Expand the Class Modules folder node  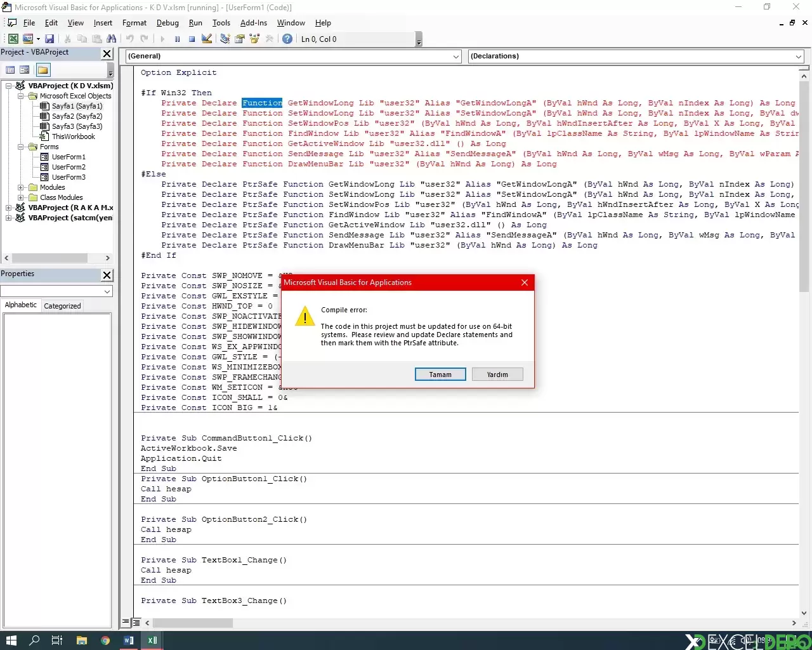tap(20, 197)
